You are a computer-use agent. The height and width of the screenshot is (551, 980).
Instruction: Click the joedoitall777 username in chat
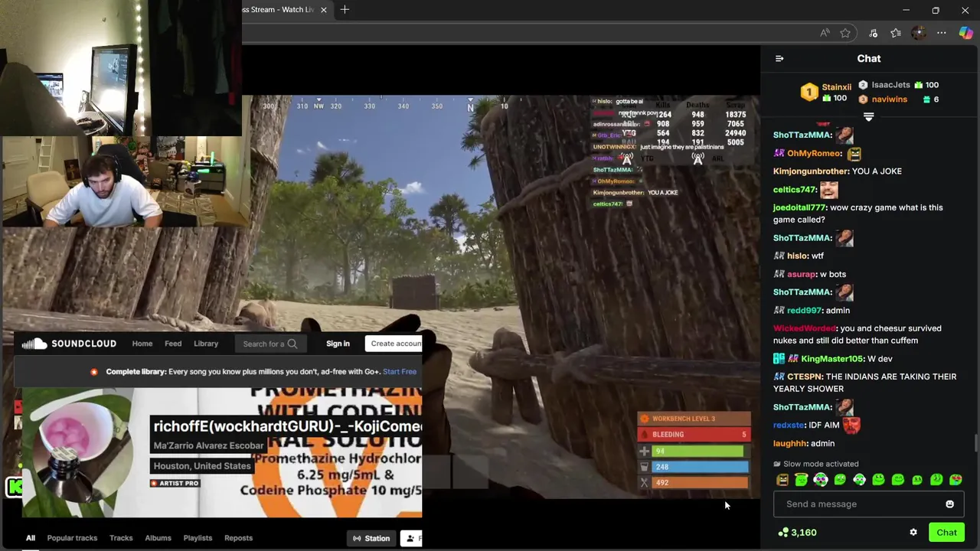click(799, 208)
